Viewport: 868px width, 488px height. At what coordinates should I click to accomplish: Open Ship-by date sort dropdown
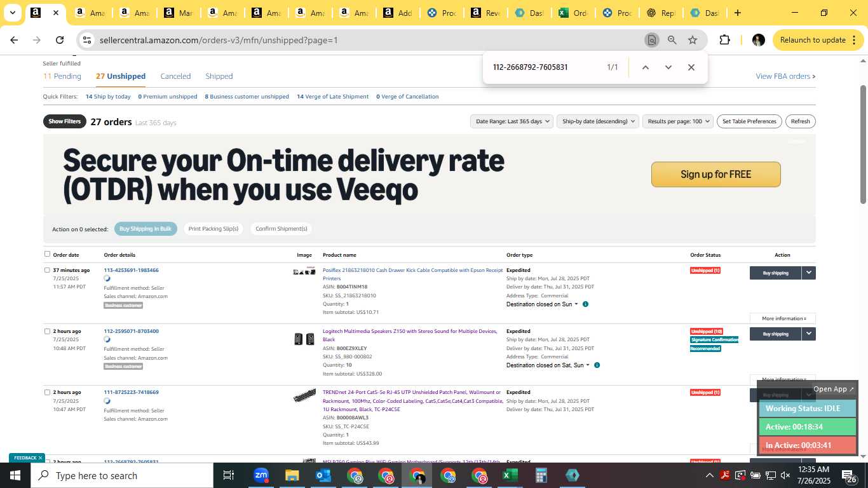[x=597, y=121]
